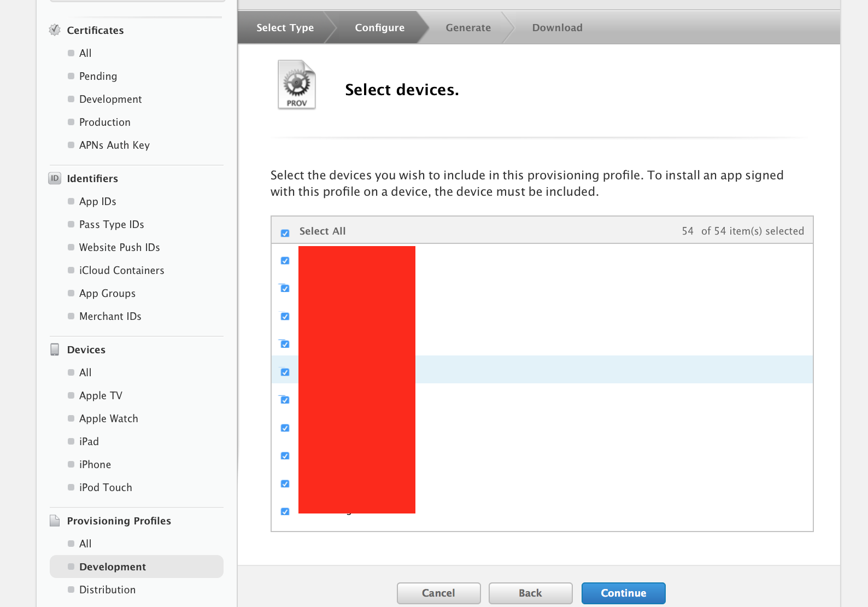Open App IDs under Identifiers
Viewport: 868px width, 607px height.
pyautogui.click(x=97, y=201)
